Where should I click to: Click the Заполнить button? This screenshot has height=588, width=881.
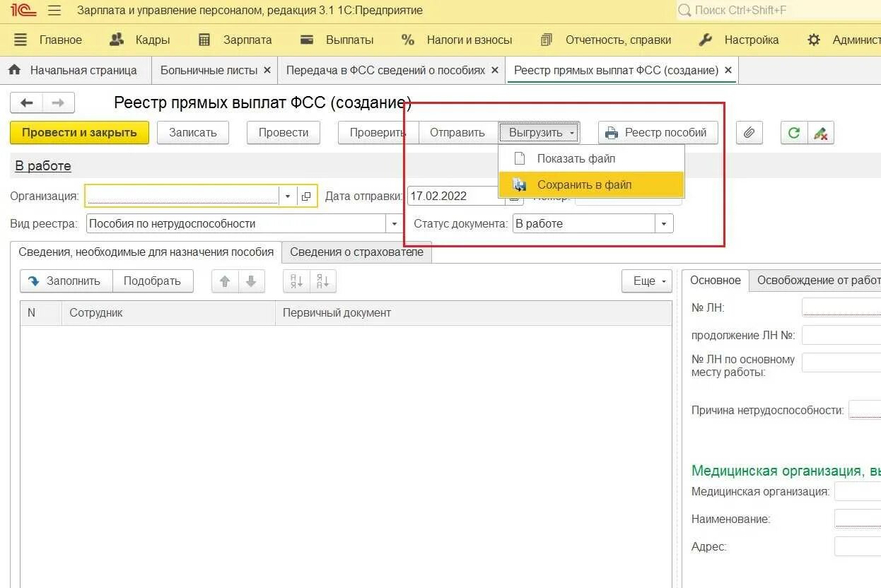click(x=66, y=281)
